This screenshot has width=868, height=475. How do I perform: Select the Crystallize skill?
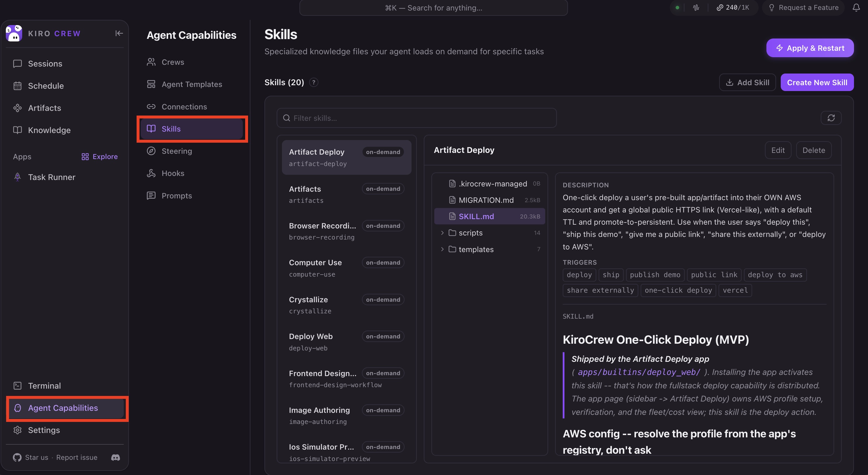[x=346, y=305]
